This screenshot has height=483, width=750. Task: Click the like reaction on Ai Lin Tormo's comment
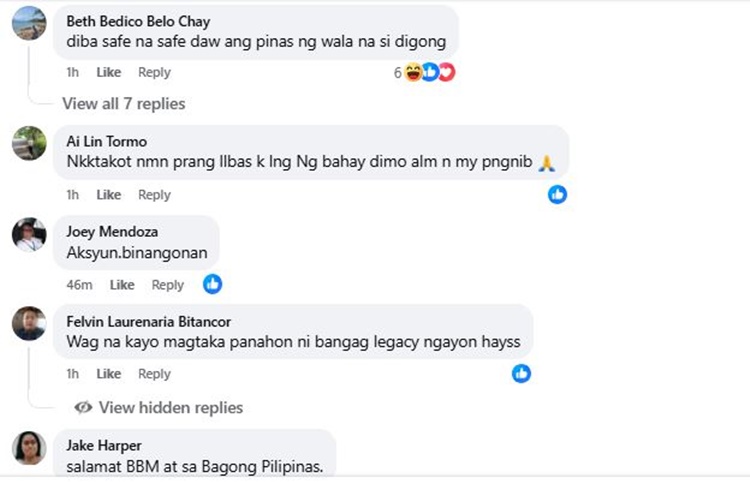(x=557, y=195)
